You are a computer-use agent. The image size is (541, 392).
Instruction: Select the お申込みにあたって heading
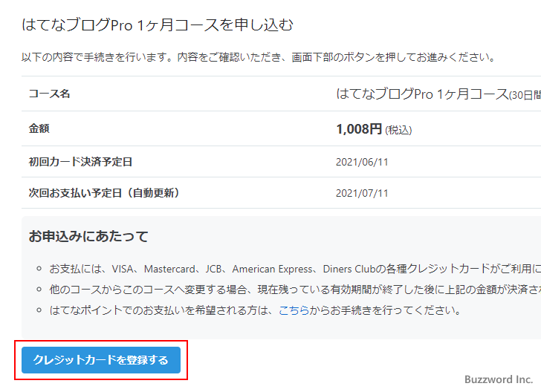[x=88, y=237]
